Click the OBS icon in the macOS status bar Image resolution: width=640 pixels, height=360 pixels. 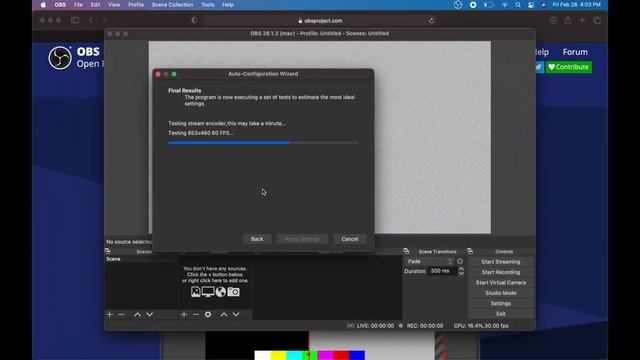tap(458, 5)
